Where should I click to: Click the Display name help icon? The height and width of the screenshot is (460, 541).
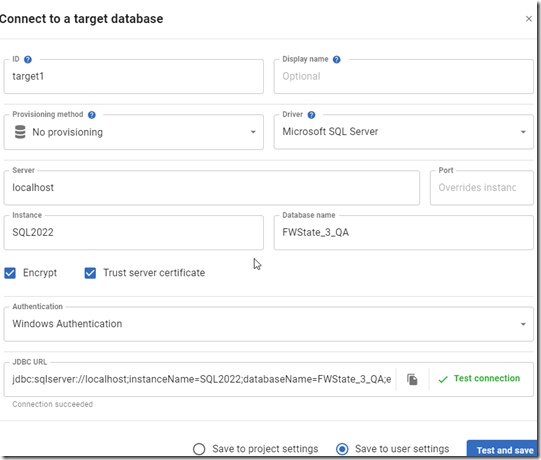click(336, 59)
